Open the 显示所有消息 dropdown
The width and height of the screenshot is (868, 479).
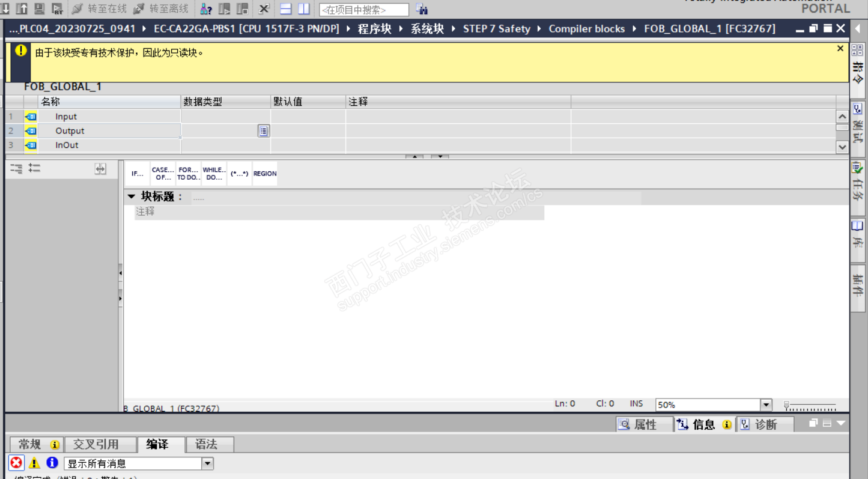(207, 463)
